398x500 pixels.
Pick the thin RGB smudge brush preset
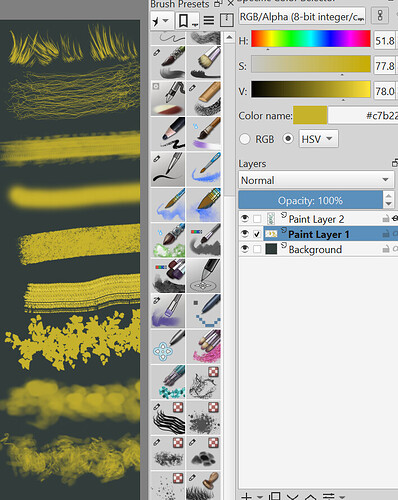[x=204, y=240]
